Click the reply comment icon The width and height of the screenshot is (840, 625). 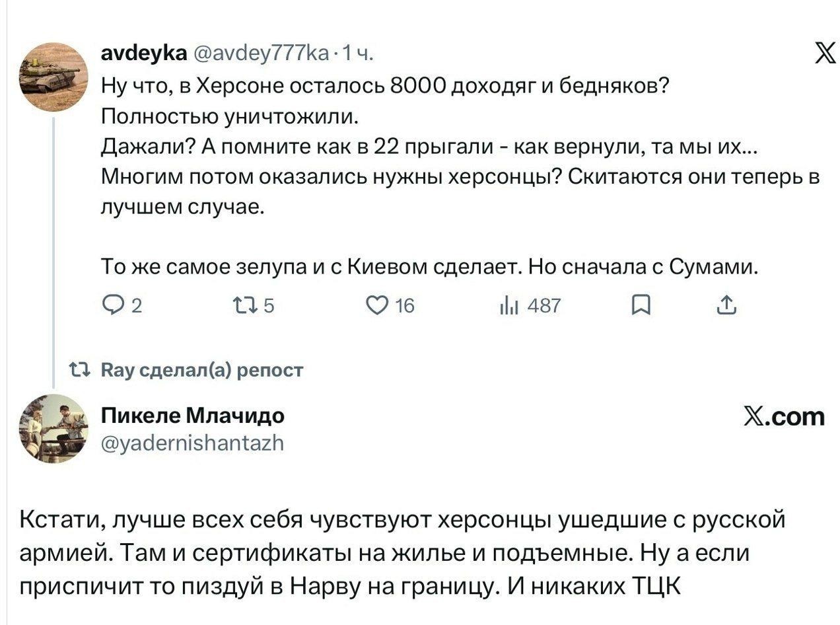tap(113, 305)
